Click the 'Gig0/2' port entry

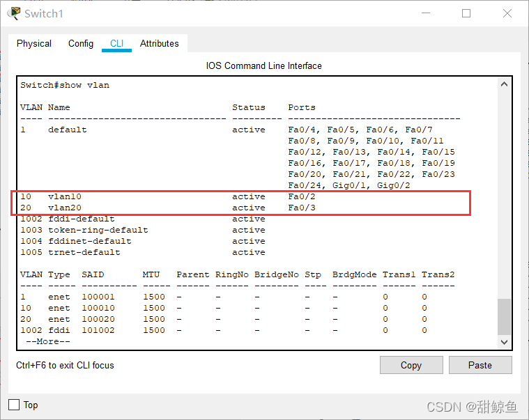[x=393, y=185]
